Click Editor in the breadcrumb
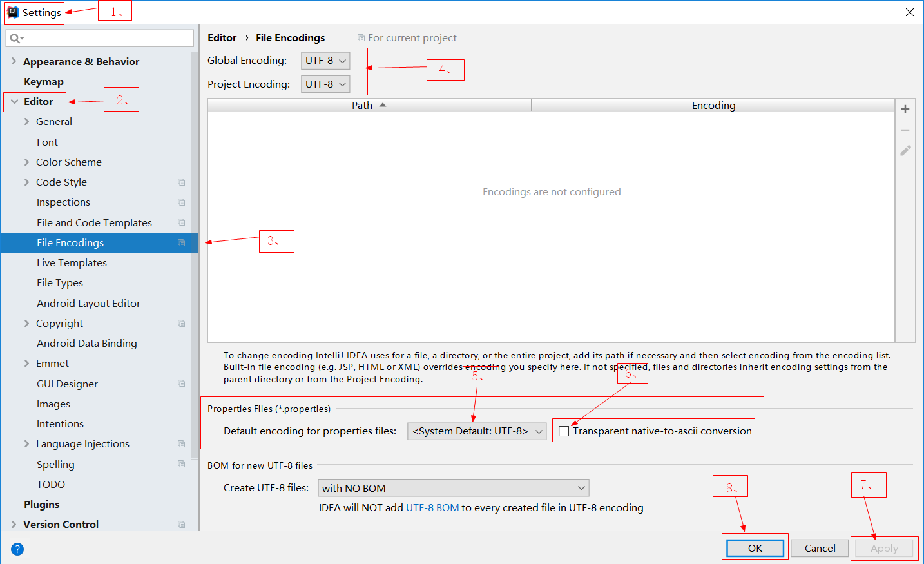This screenshot has height=564, width=924. pos(222,38)
